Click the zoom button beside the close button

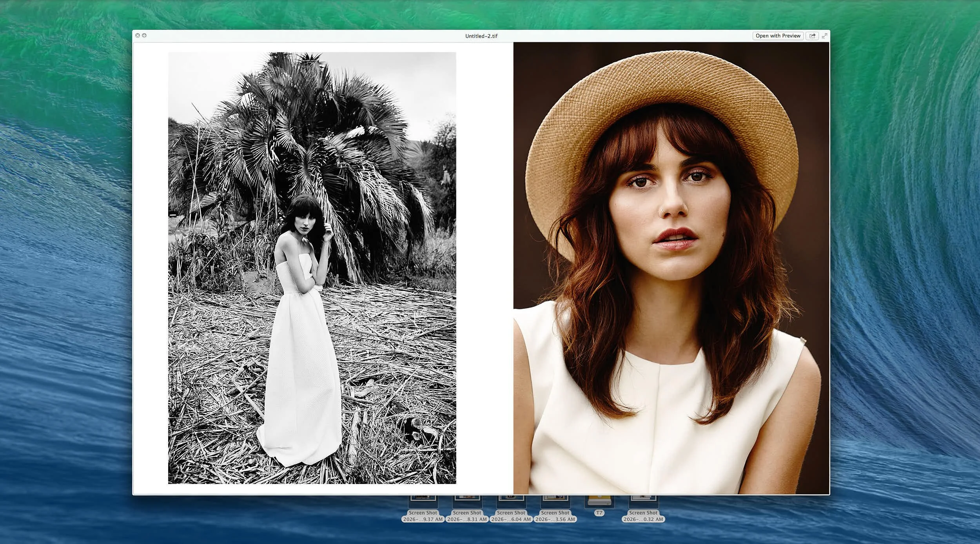point(144,35)
